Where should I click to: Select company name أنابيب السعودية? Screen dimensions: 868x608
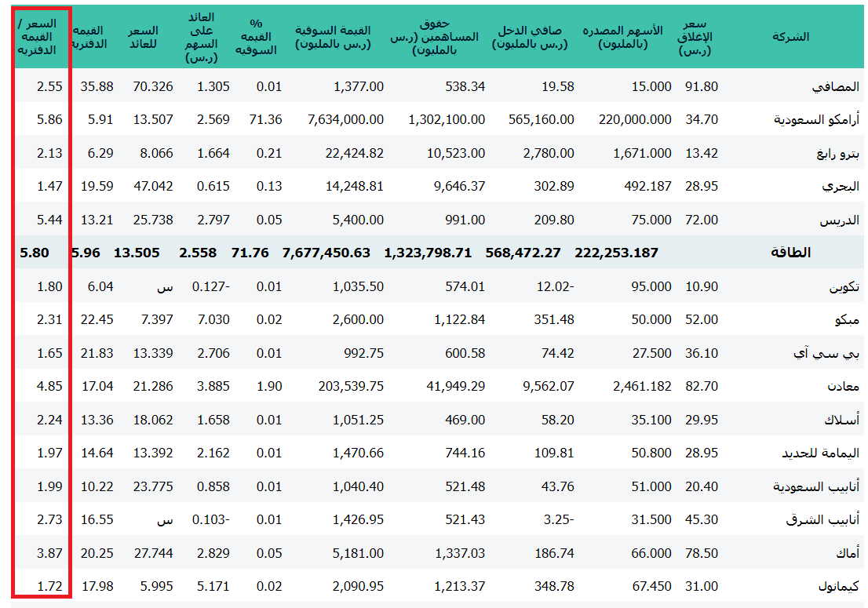[816, 487]
